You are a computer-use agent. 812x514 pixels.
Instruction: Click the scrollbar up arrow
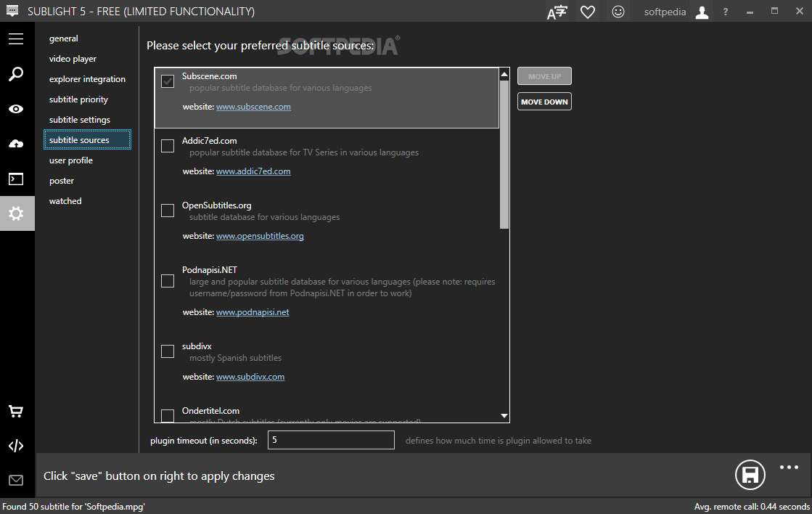[x=504, y=75]
